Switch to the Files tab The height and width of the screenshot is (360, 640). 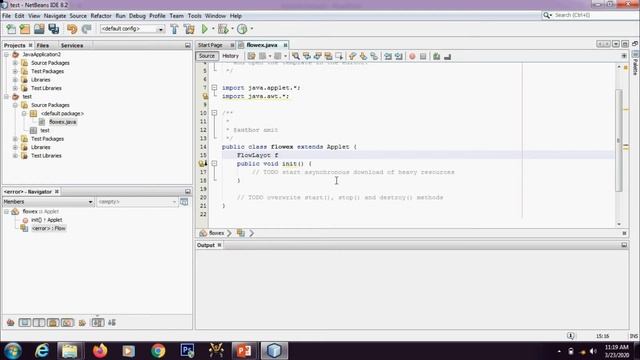pos(42,45)
